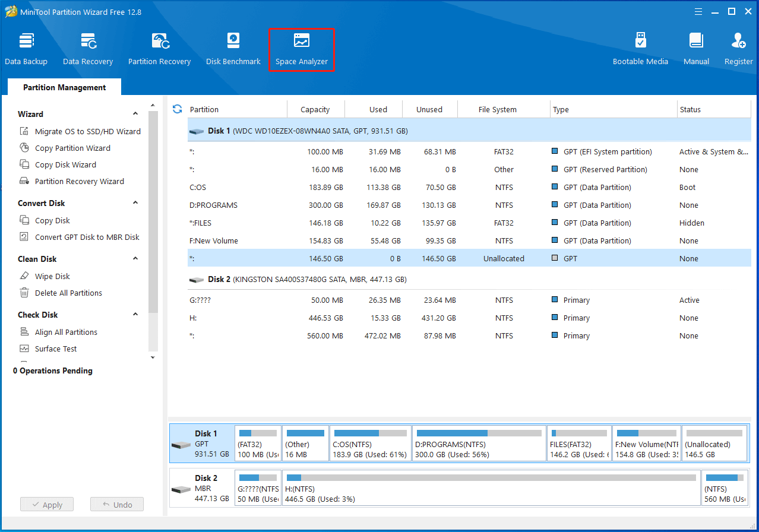The height and width of the screenshot is (532, 759).
Task: Start Partition Recovery
Action: point(159,47)
